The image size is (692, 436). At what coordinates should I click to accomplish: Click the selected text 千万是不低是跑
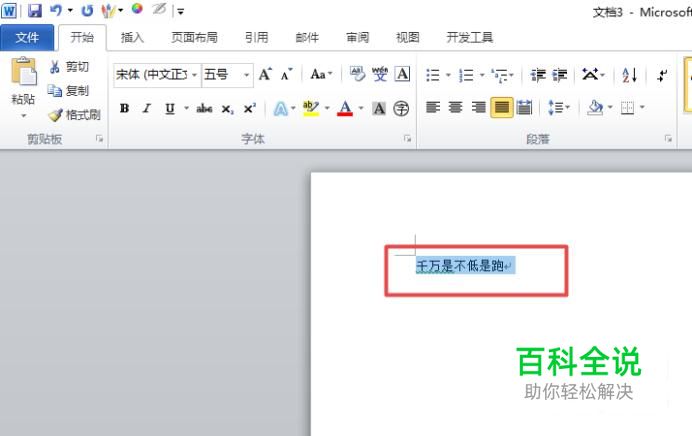click(460, 266)
